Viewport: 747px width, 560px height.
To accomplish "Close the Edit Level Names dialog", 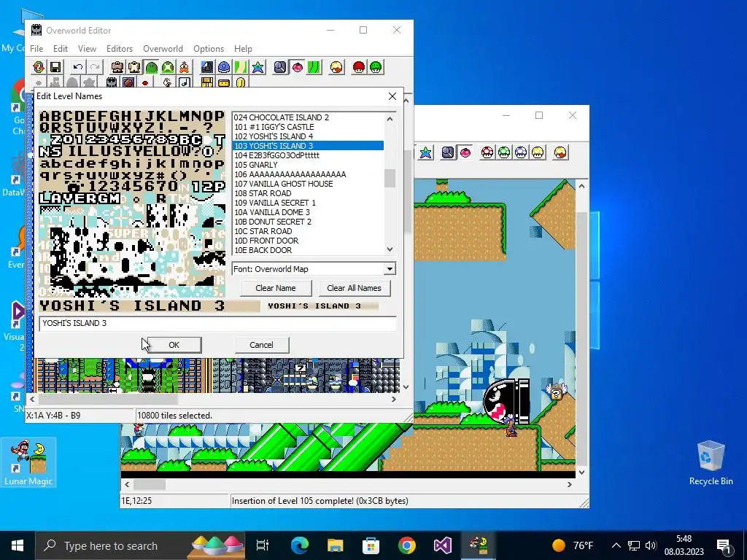I will pyautogui.click(x=392, y=96).
